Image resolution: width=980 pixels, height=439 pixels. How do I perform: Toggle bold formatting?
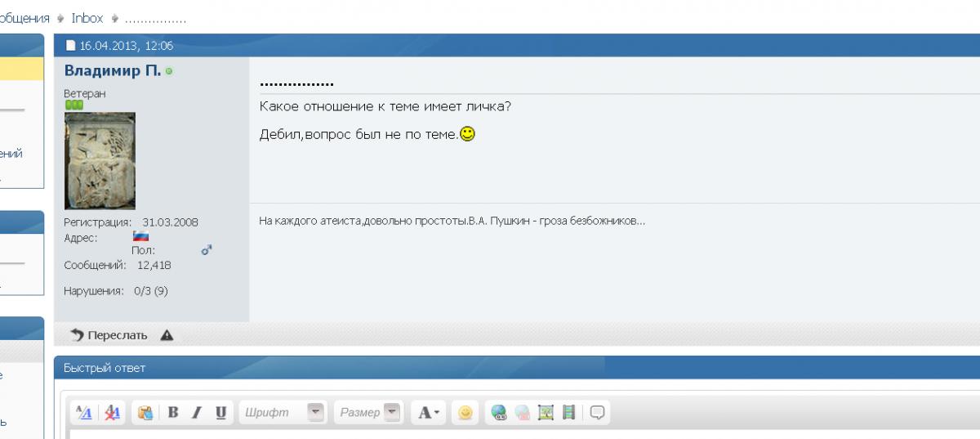(x=173, y=413)
